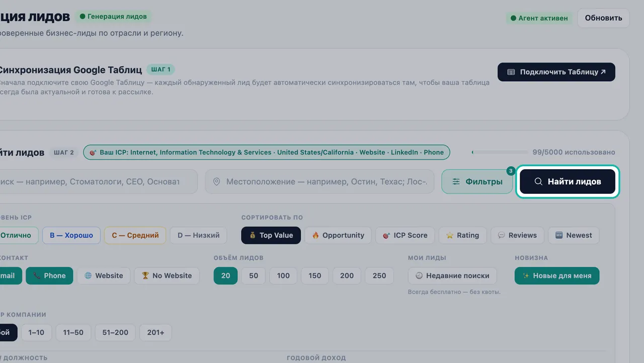Select the star Rating sort chip
Image resolution: width=644 pixels, height=363 pixels.
point(462,235)
